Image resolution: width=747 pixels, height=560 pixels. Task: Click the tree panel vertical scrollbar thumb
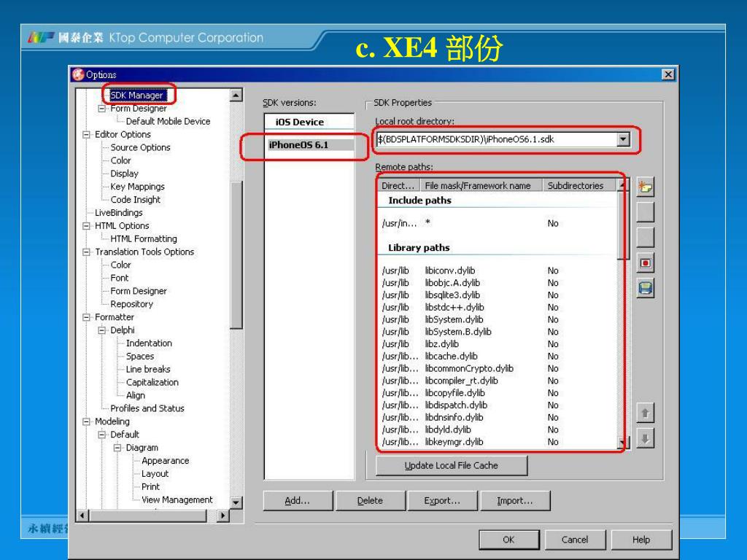click(x=236, y=255)
